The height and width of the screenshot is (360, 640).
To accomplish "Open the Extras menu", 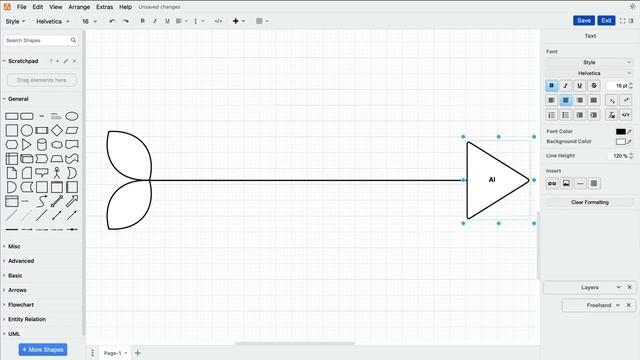I will [104, 7].
